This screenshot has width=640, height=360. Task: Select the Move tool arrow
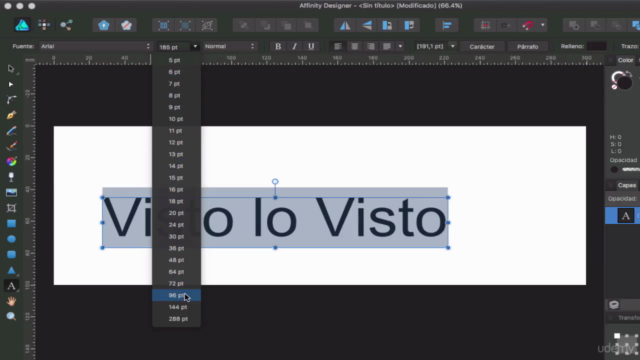click(11, 69)
